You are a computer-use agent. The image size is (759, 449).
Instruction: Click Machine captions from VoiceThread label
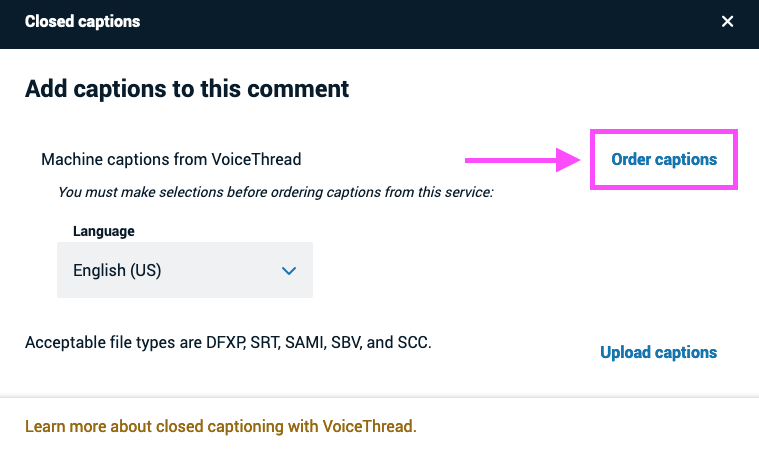(x=171, y=159)
